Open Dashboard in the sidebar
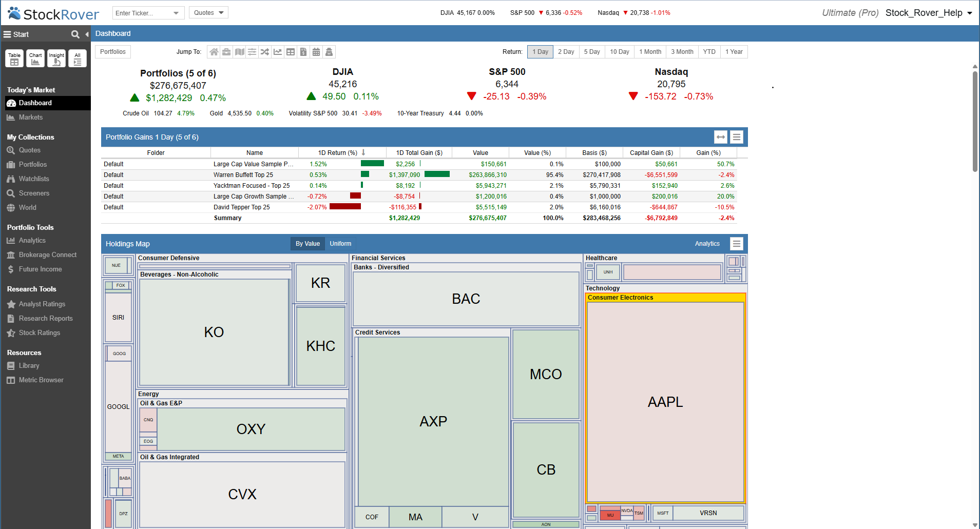 point(48,103)
